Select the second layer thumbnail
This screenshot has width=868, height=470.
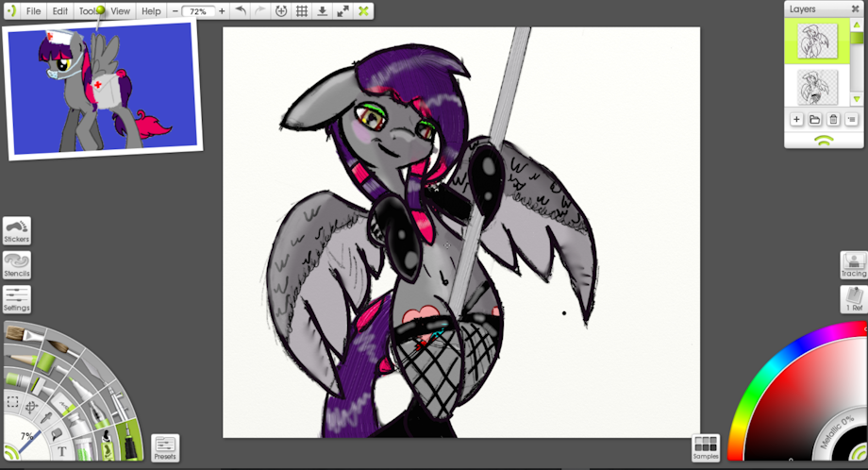point(818,87)
